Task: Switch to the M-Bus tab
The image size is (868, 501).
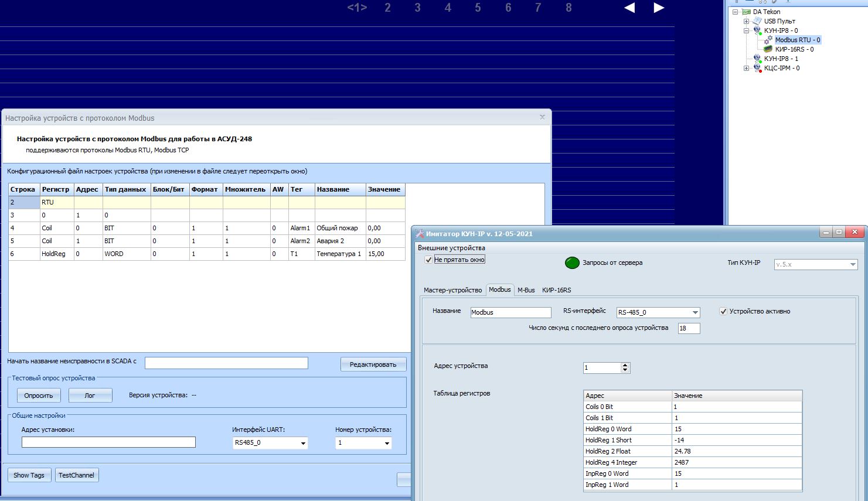Action: (x=526, y=290)
